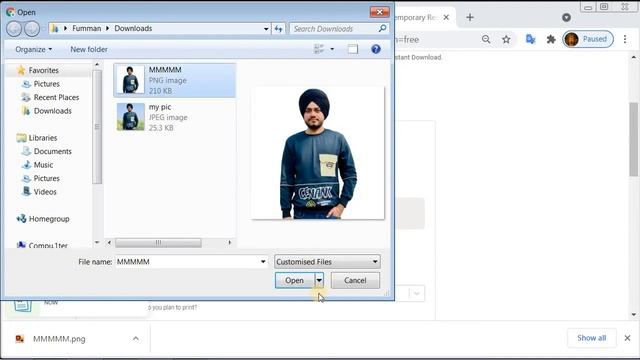Image resolution: width=640 pixels, height=360 pixels.
Task: Click the Change your view icon
Action: click(319, 49)
